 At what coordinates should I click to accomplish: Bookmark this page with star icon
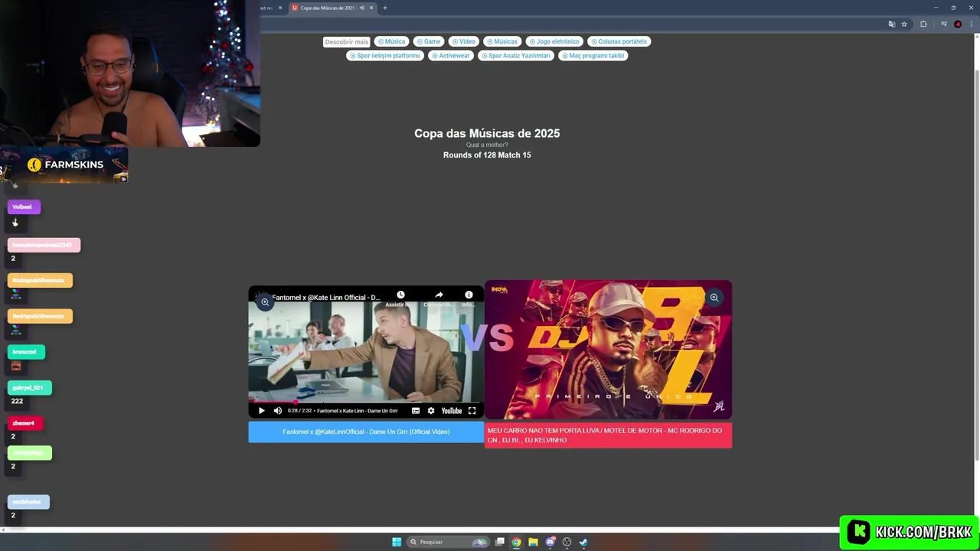click(x=904, y=24)
